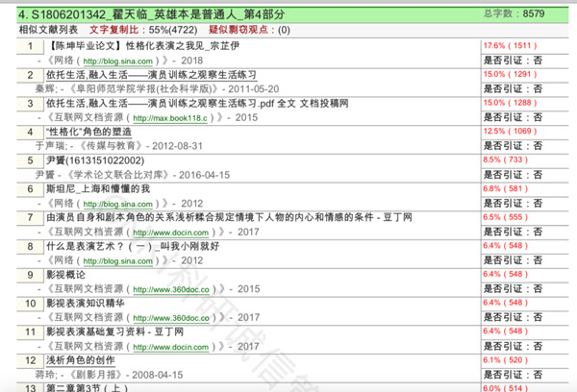Select the row 3 title ending in 文档投稿网

click(x=197, y=104)
